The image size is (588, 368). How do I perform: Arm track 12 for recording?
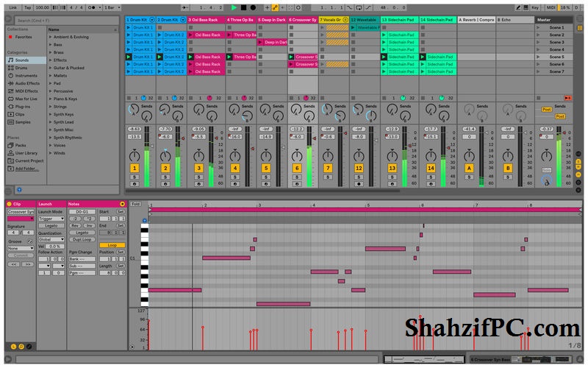coord(359,184)
